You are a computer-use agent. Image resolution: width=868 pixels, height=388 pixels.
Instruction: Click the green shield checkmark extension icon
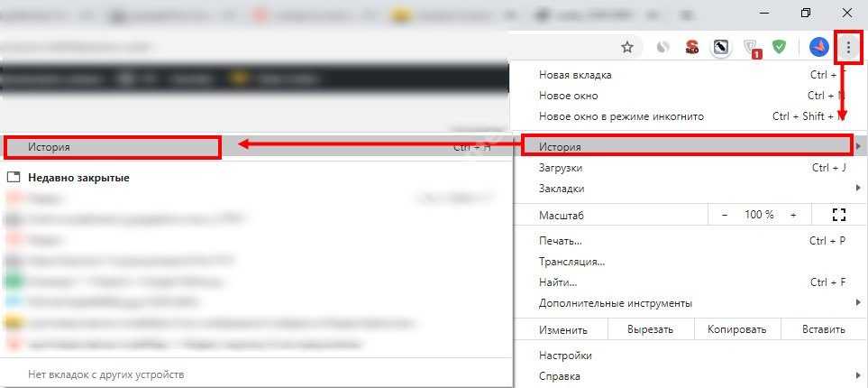click(x=779, y=47)
